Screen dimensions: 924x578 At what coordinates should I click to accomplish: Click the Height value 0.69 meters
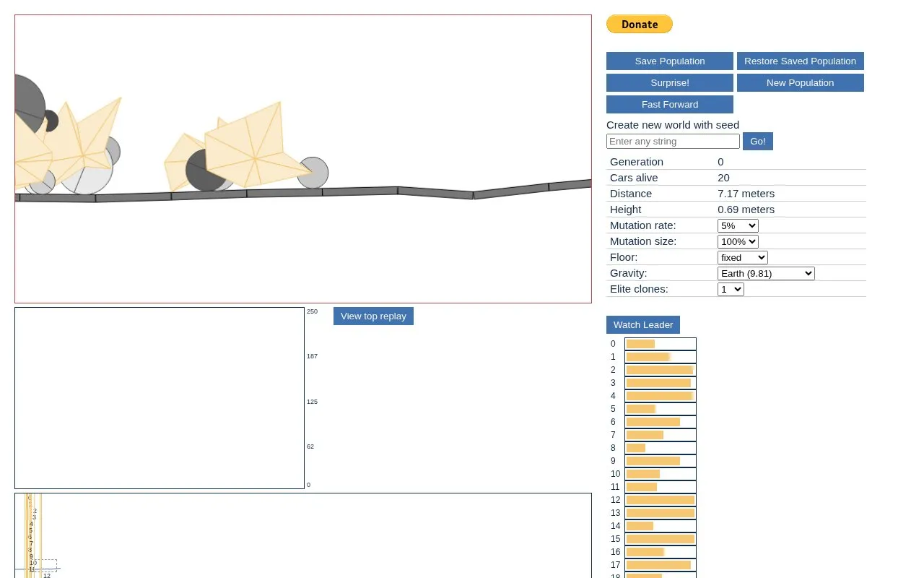coord(746,210)
